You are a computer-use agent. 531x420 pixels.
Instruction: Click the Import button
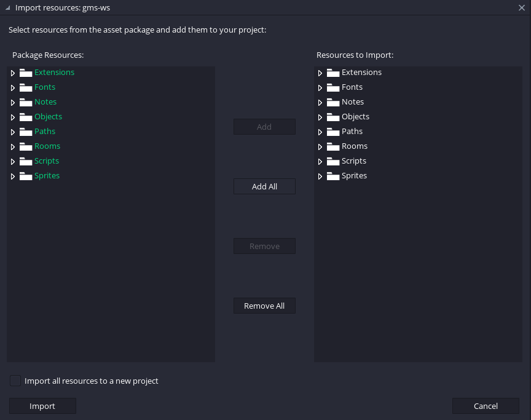tap(42, 406)
